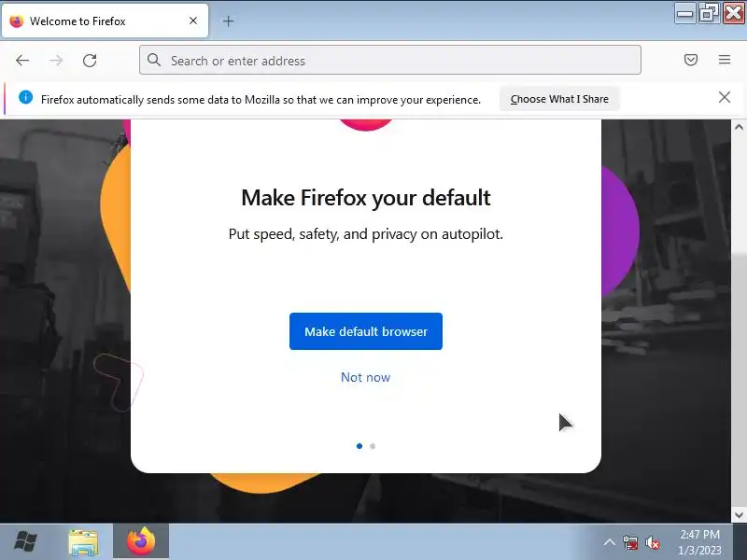Click the scrollbar up arrow
Viewport: 747px width, 560px height.
tap(739, 127)
